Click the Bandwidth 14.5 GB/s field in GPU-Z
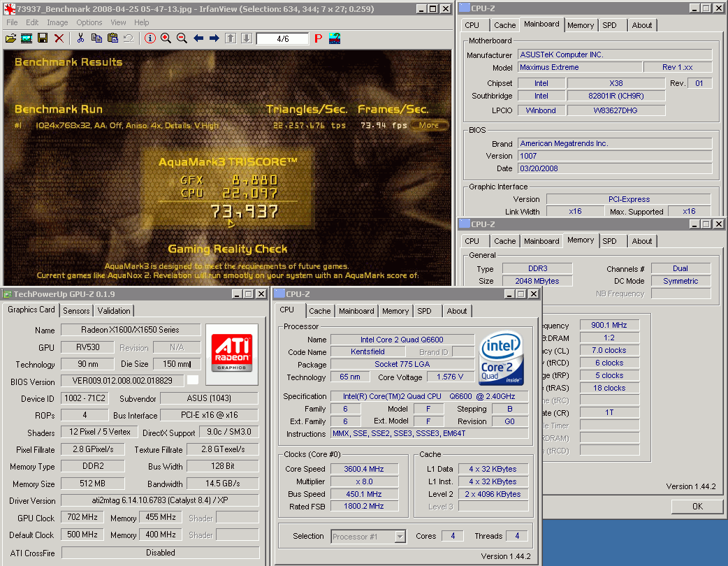This screenshot has height=566, width=728. point(223,484)
